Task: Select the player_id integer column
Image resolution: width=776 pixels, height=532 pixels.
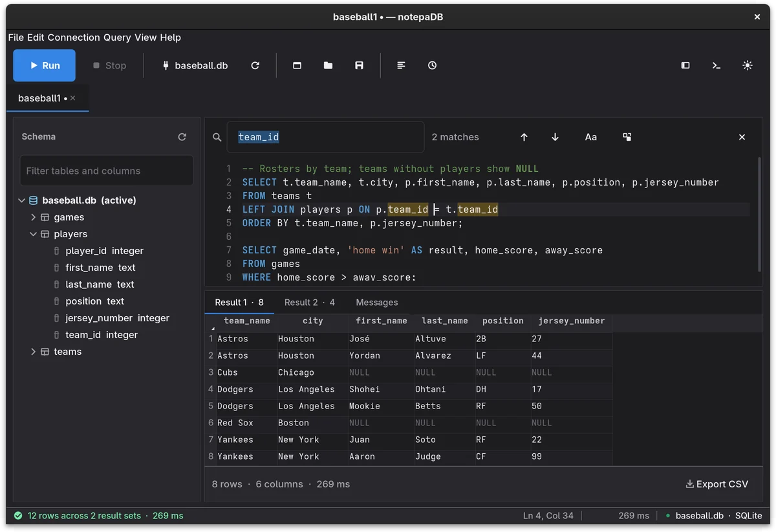Action: coord(104,251)
